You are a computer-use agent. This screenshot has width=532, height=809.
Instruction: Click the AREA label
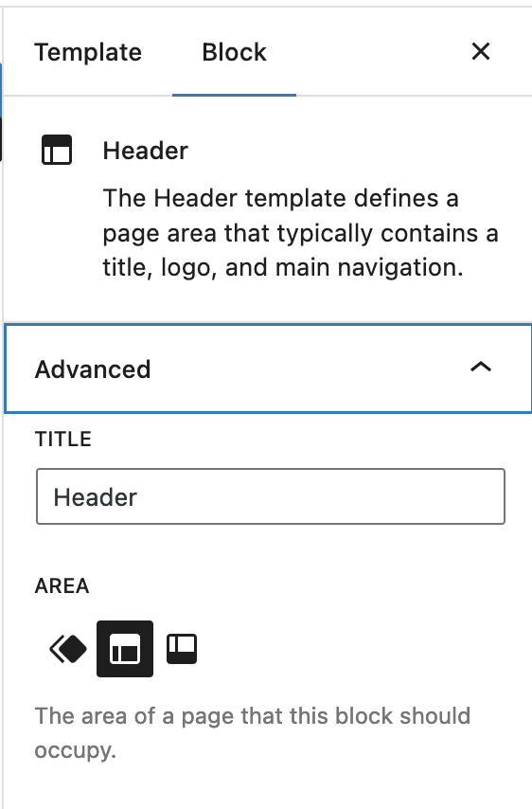62,586
